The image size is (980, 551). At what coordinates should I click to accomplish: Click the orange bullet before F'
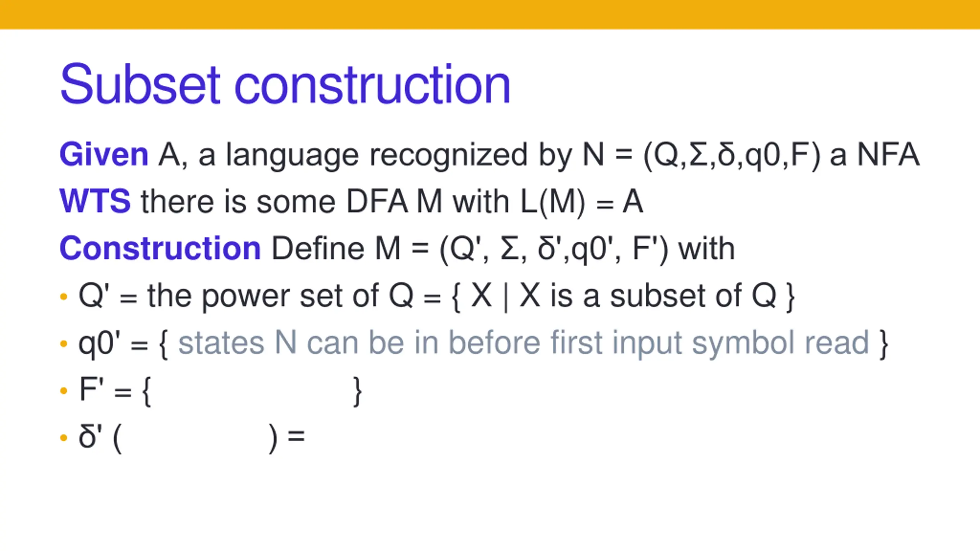point(64,391)
